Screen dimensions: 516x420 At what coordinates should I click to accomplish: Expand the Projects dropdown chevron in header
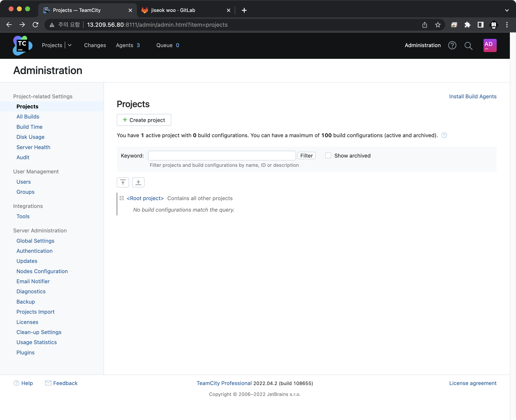click(70, 45)
